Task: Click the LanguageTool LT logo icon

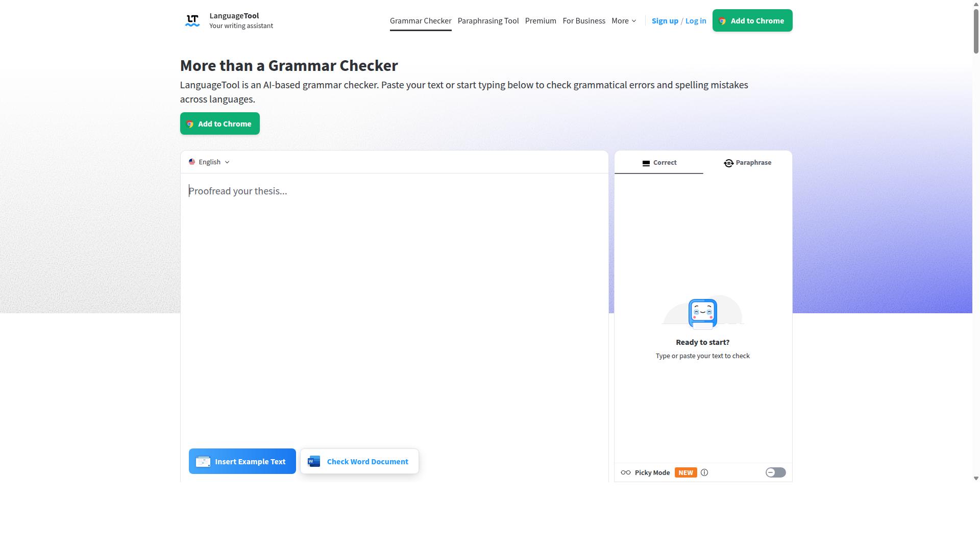Action: 192,20
